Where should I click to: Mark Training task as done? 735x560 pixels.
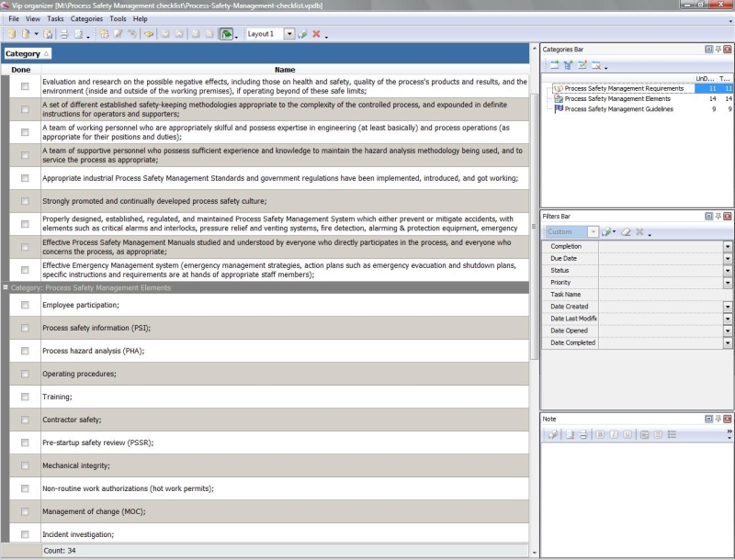coord(25,397)
